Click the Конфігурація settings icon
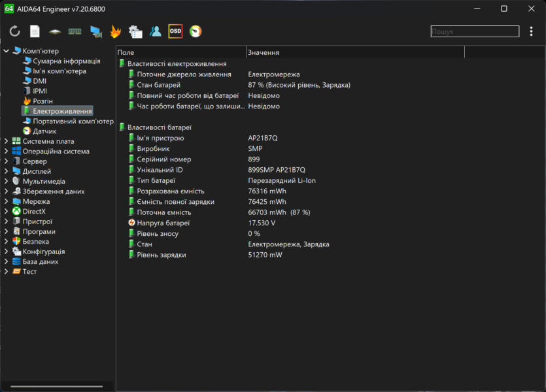Image resolution: width=546 pixels, height=392 pixels. [16, 252]
